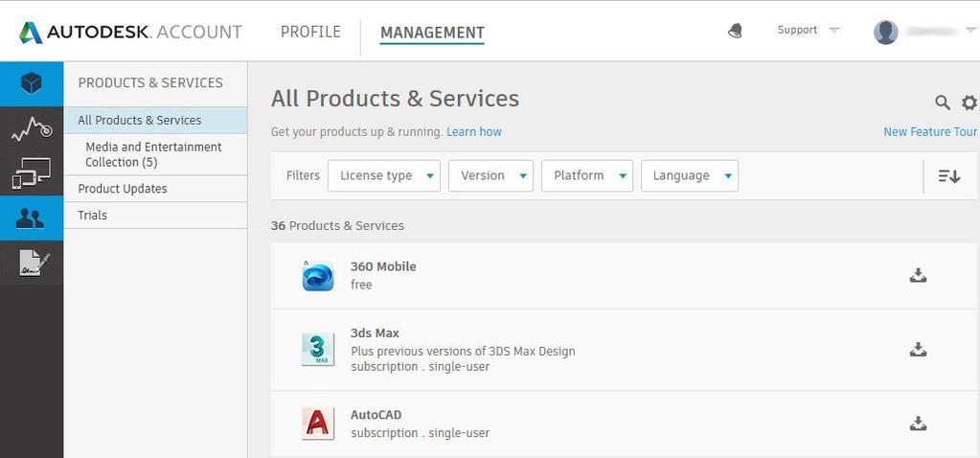Switch to the PROFILE tab

[x=310, y=32]
